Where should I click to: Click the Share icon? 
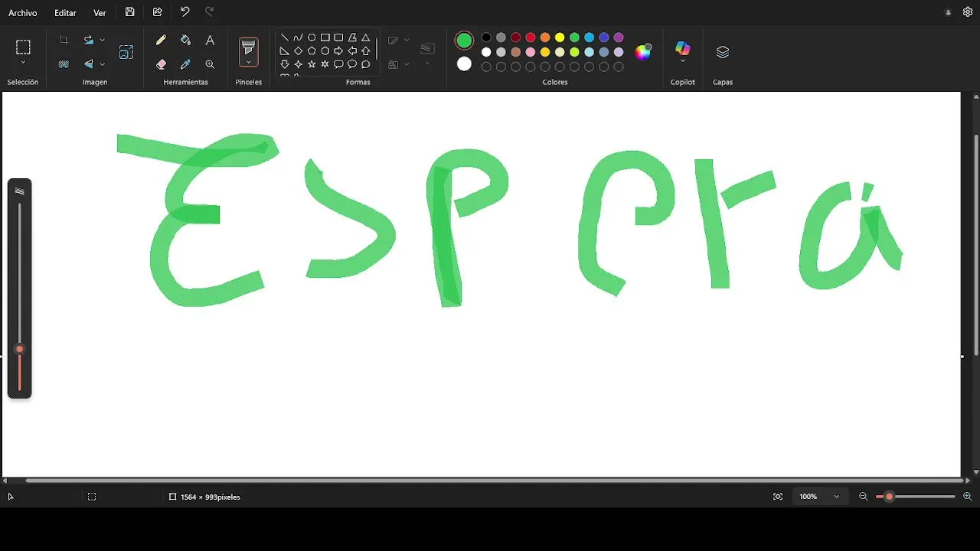tap(158, 12)
